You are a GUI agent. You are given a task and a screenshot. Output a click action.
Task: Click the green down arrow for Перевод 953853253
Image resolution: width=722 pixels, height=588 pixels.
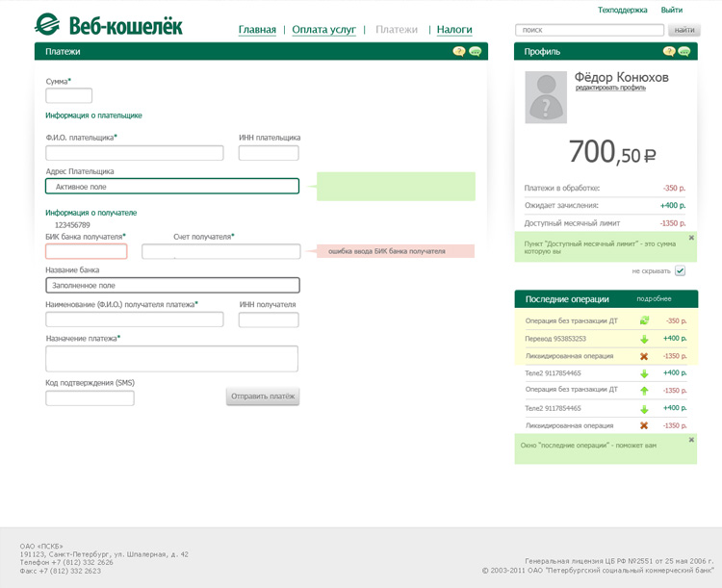click(x=644, y=339)
